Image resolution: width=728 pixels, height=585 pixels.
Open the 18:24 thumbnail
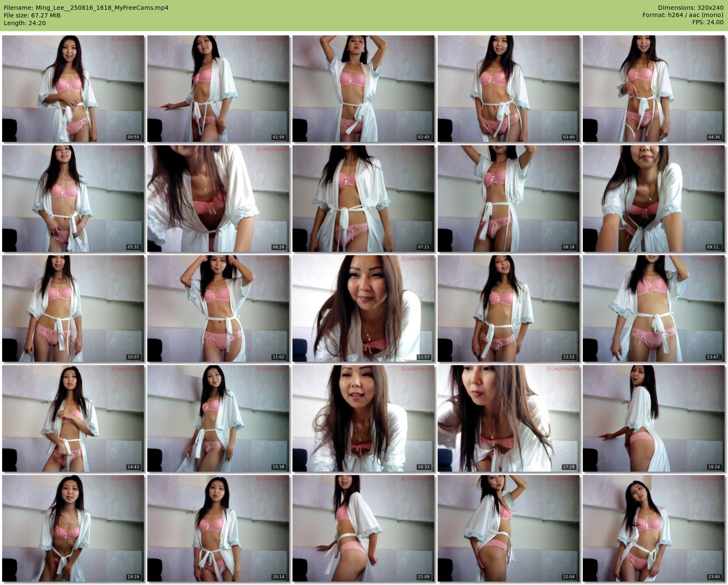coord(654,418)
